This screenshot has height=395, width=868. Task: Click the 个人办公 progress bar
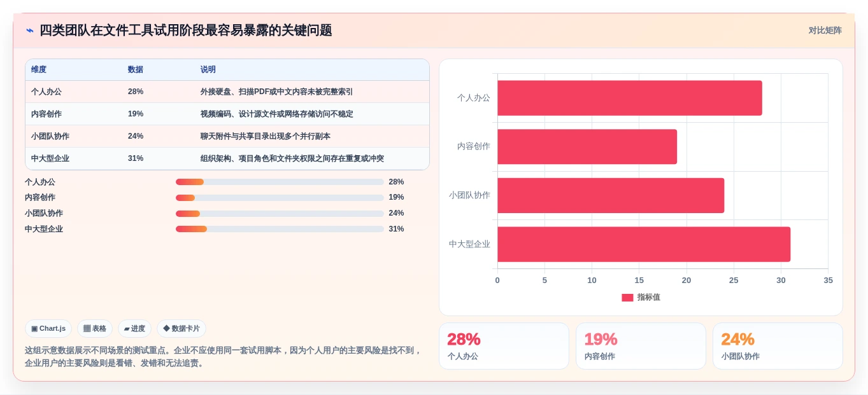pyautogui.click(x=280, y=182)
